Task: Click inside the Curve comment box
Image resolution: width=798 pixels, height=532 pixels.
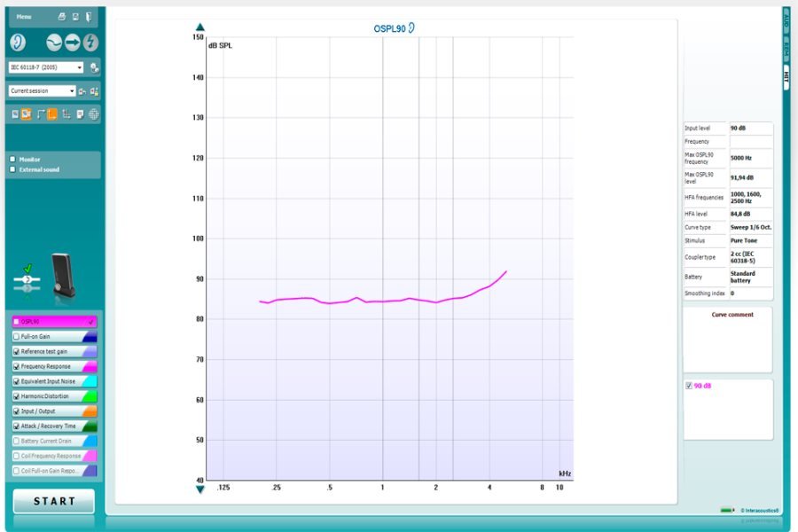Action: click(x=727, y=344)
